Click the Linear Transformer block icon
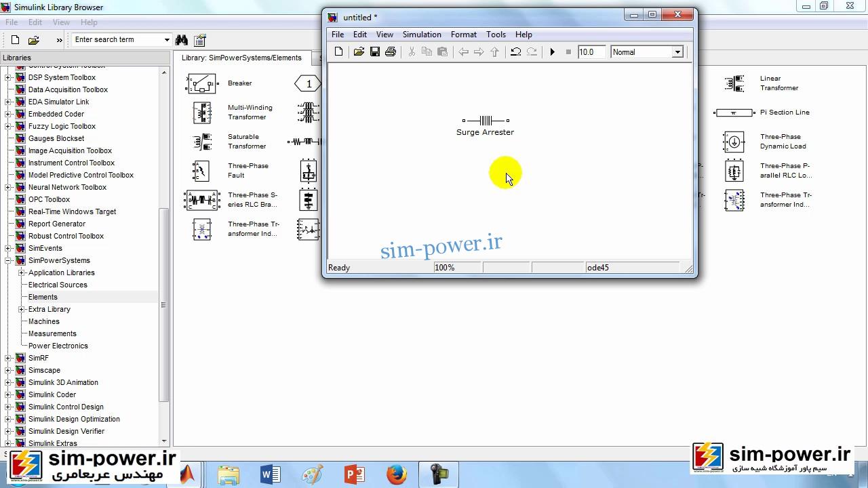 click(x=734, y=83)
